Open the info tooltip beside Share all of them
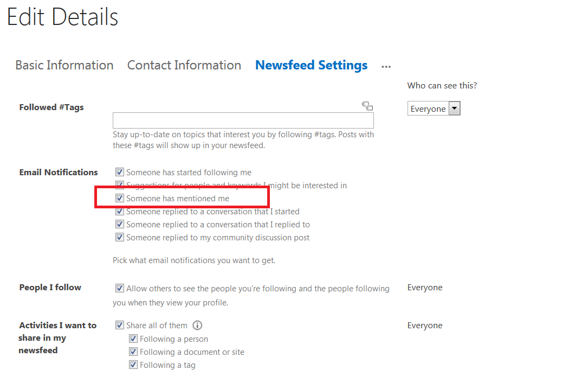Screen dimensions: 588x370 (x=197, y=326)
